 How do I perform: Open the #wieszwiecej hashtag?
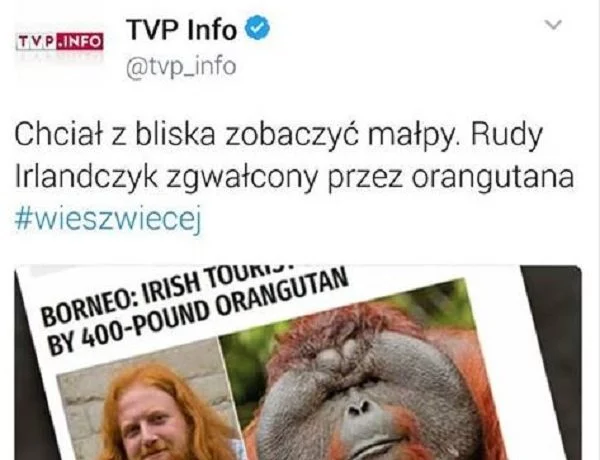tap(108, 220)
